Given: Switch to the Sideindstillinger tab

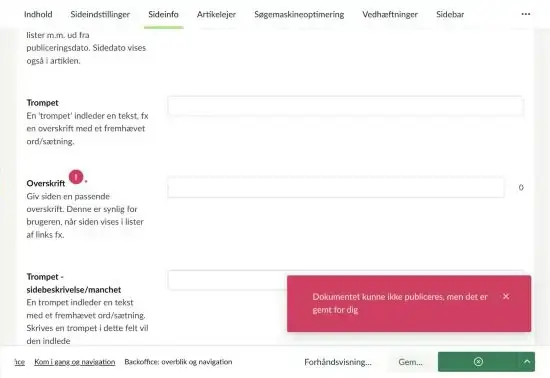Looking at the screenshot, I should (x=100, y=14).
